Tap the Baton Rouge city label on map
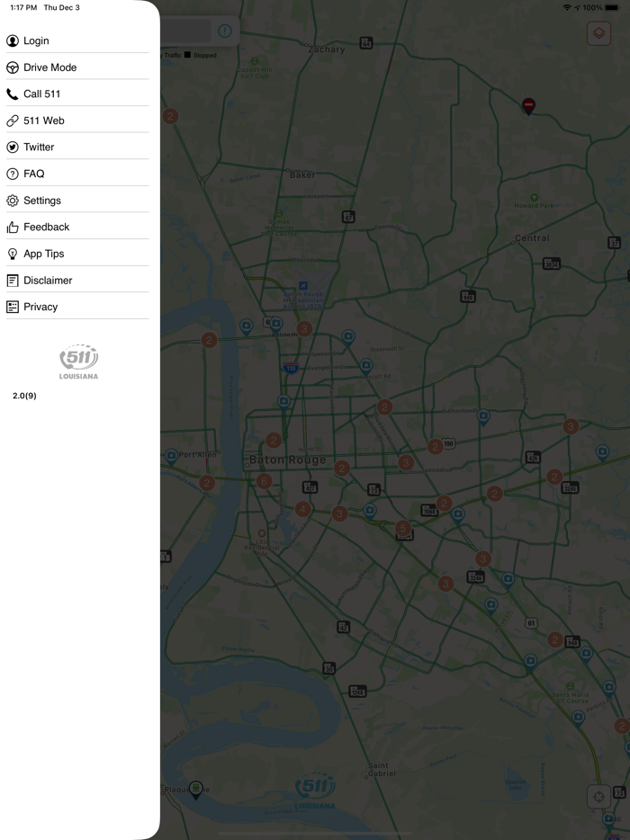The image size is (630, 840). tap(287, 460)
